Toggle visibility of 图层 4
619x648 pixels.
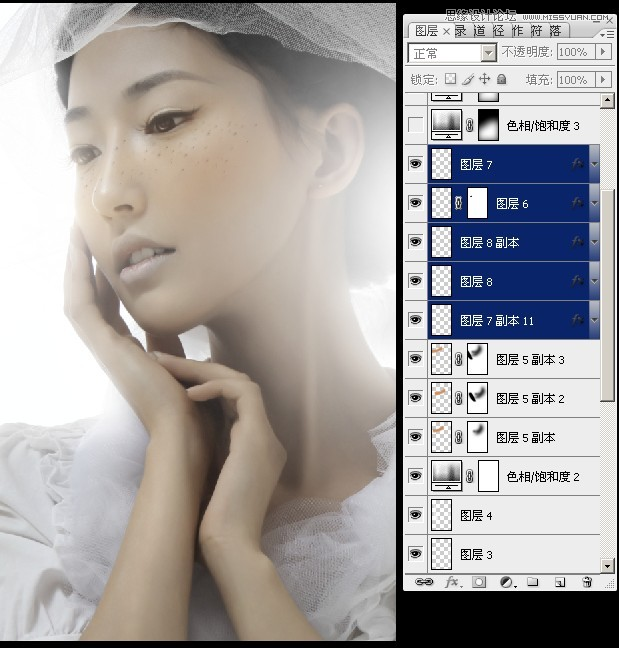coord(416,515)
